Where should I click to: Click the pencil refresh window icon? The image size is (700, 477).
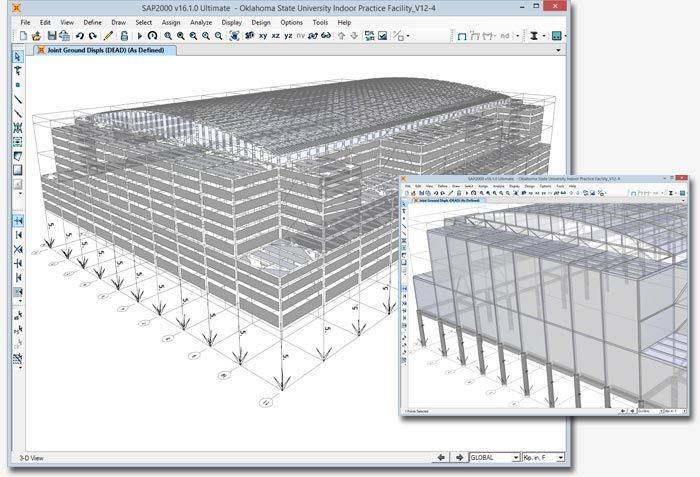tap(108, 36)
